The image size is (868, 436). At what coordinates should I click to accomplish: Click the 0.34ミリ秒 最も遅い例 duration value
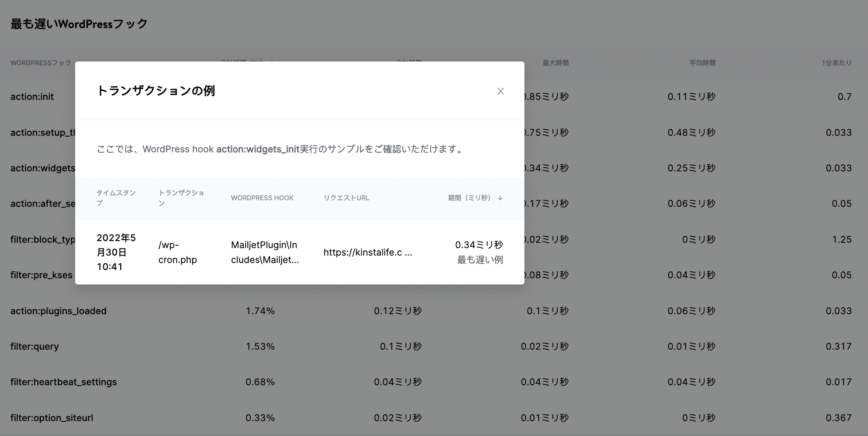click(480, 252)
